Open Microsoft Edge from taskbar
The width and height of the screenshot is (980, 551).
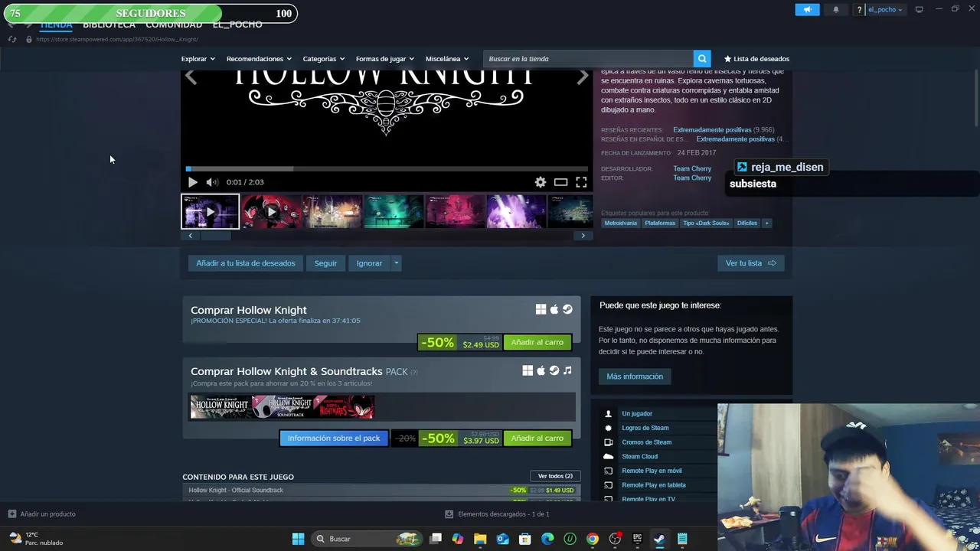[x=547, y=539]
